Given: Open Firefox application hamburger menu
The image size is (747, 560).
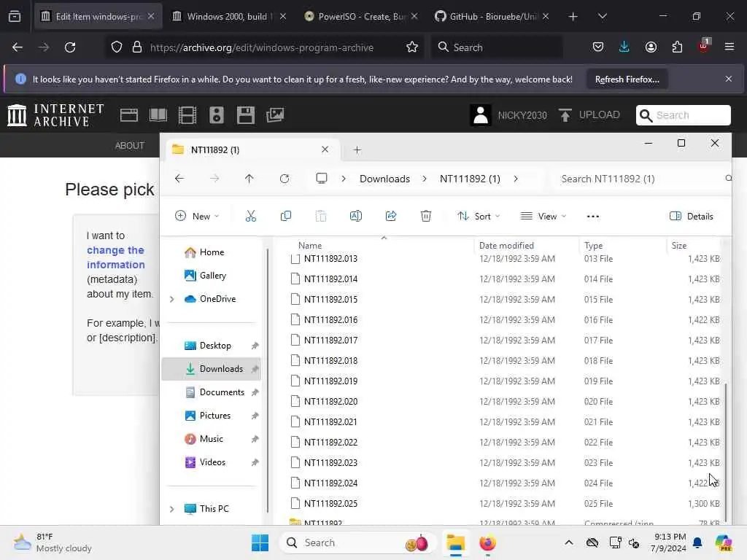Looking at the screenshot, I should (x=729, y=47).
